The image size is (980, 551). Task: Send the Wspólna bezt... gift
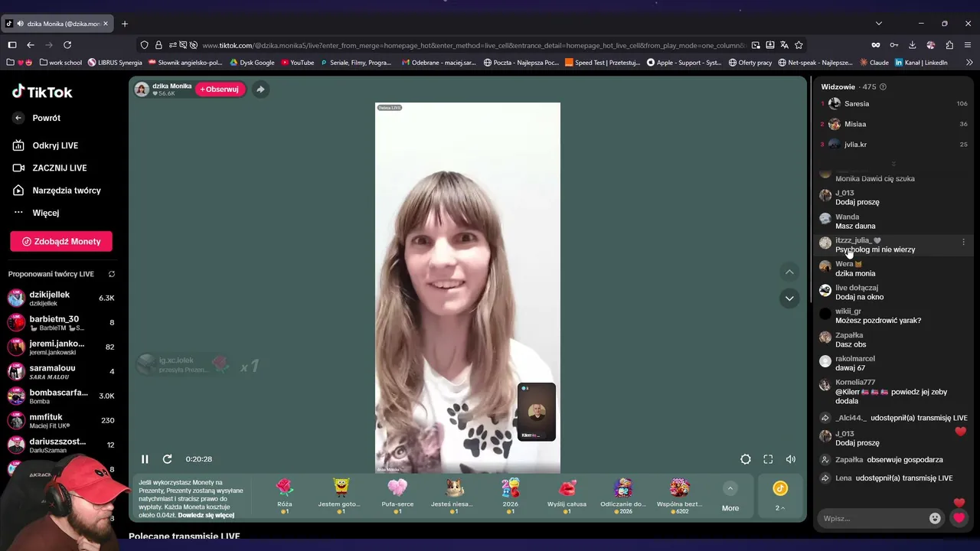(x=680, y=495)
